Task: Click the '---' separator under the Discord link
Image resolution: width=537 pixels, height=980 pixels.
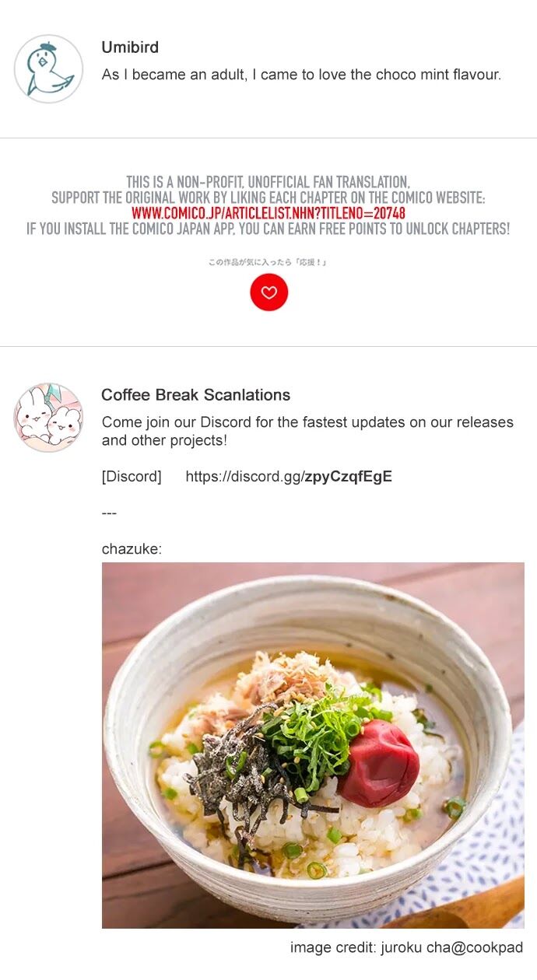Action: pyautogui.click(x=109, y=513)
